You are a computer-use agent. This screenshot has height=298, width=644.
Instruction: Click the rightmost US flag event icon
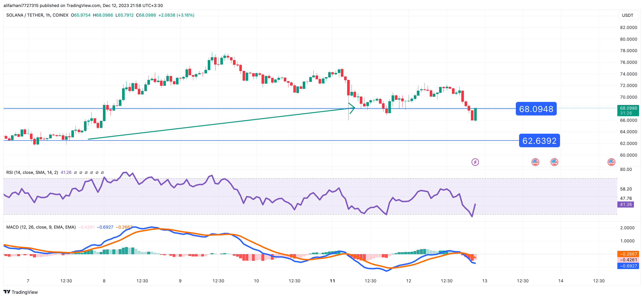tap(611, 162)
